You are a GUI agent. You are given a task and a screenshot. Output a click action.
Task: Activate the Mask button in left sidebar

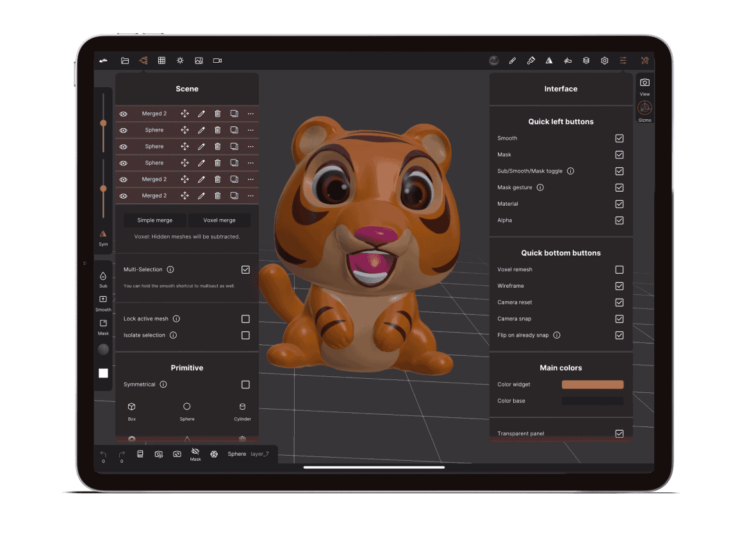(103, 327)
